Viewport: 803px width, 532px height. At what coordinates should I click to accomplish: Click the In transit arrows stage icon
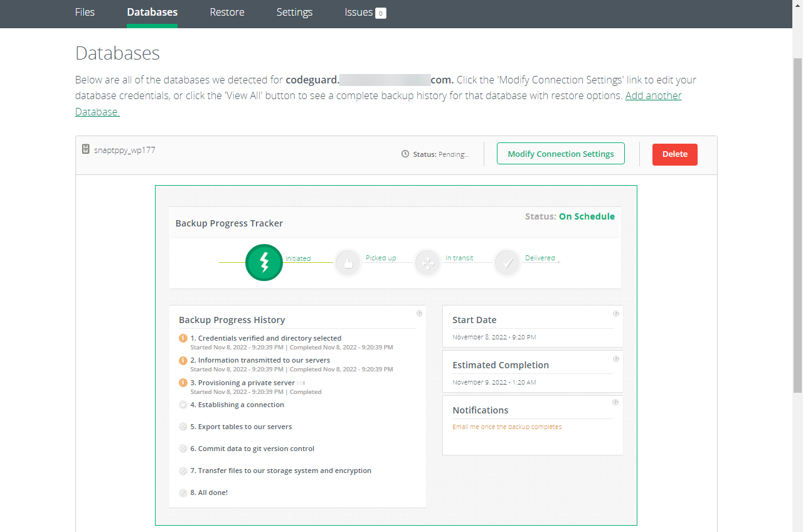tap(428, 263)
